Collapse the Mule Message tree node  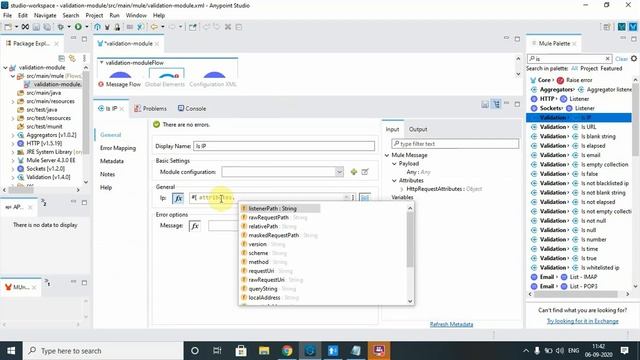point(387,156)
